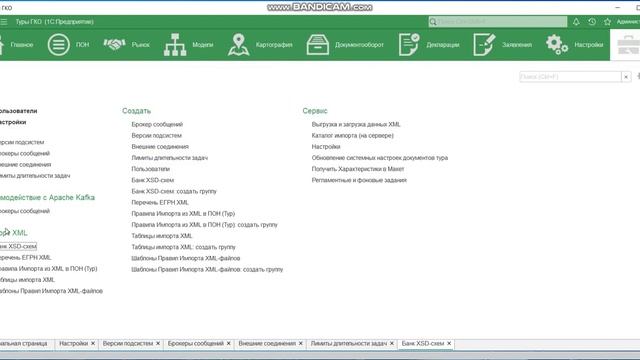This screenshot has height=360, width=640.
Task: Open Внешние соединения in left column
Action: tap(26, 164)
